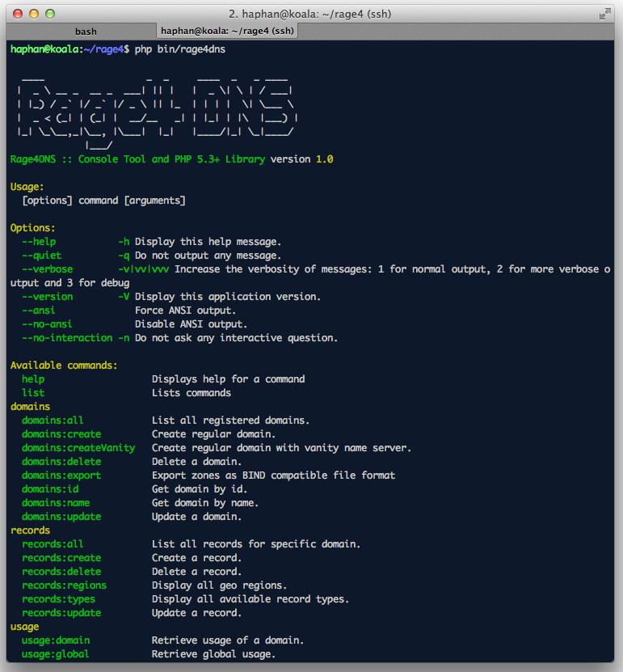Click the '--help' option
The height and width of the screenshot is (672, 623).
point(39,242)
